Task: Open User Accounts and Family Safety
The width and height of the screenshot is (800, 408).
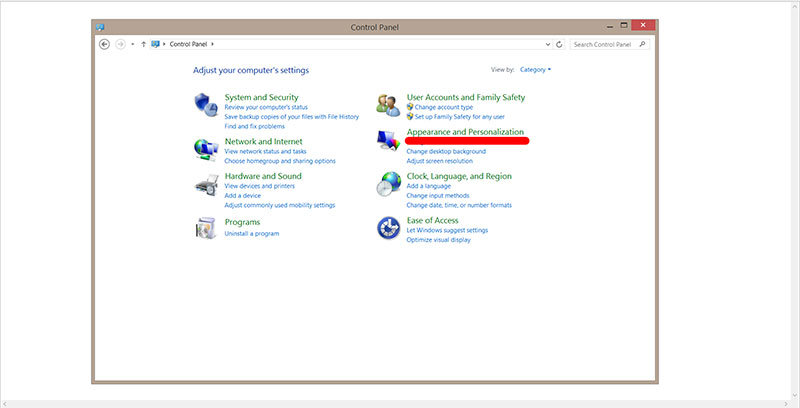Action: (x=466, y=97)
